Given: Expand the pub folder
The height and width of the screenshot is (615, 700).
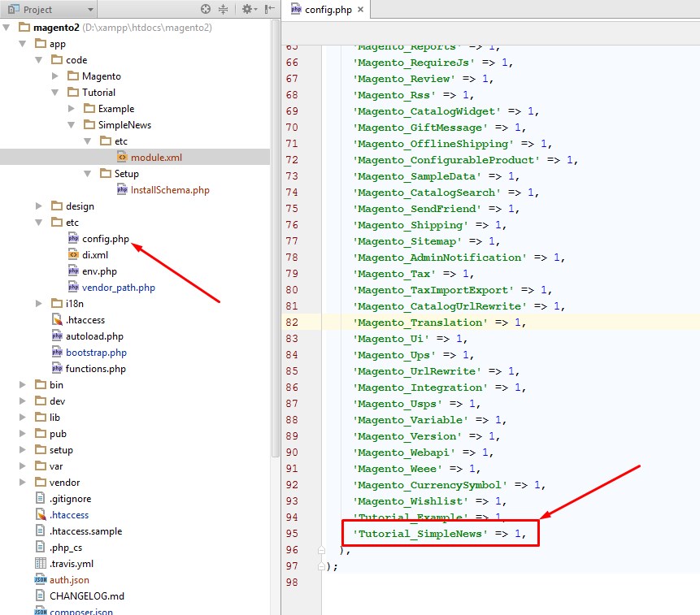Looking at the screenshot, I should [x=22, y=434].
